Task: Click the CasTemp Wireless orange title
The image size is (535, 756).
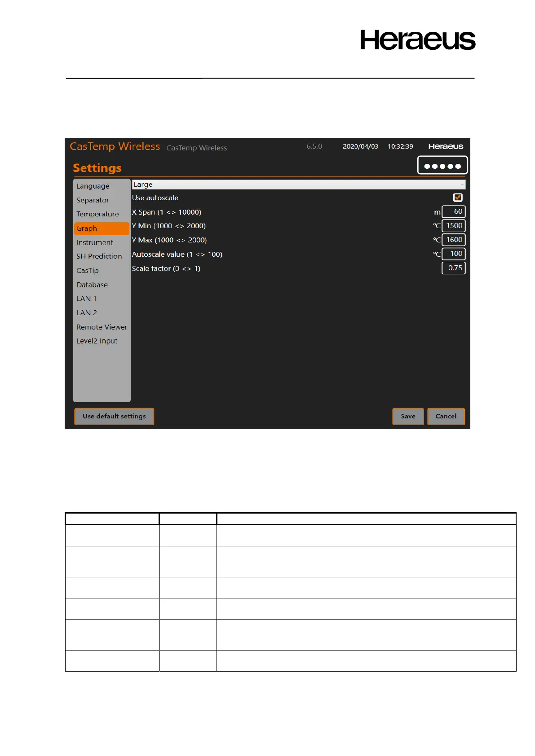Action: tap(115, 146)
